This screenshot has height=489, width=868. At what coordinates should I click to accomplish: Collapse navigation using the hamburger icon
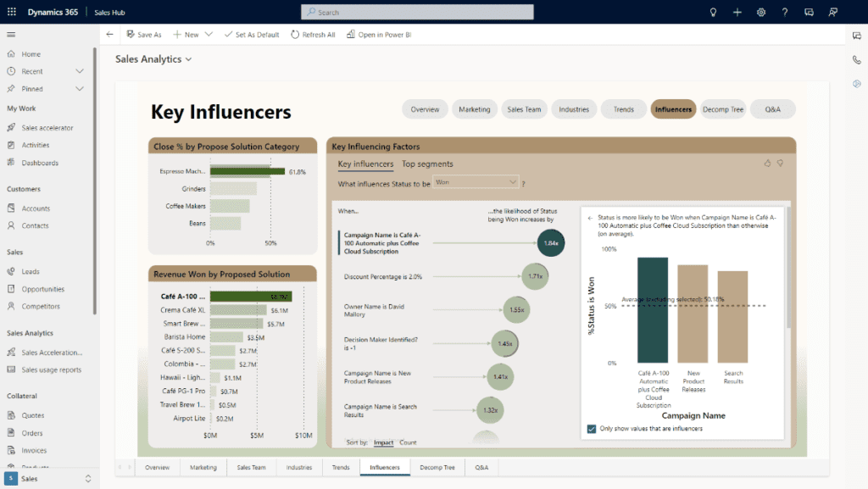(x=11, y=34)
